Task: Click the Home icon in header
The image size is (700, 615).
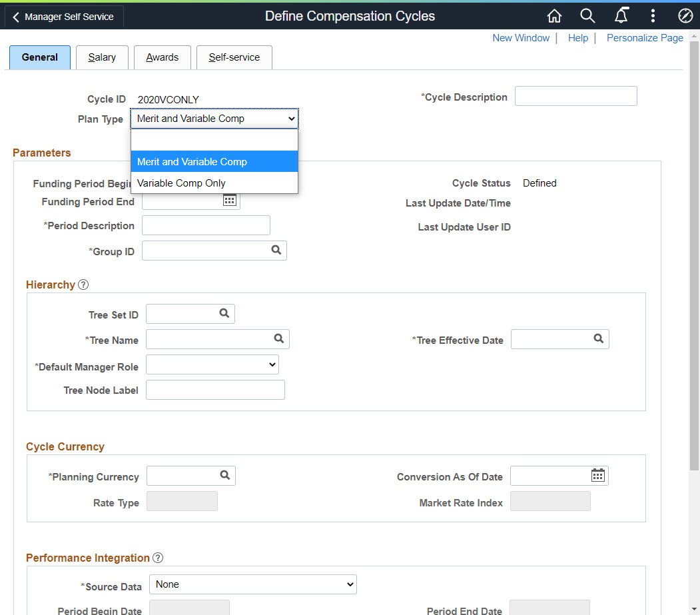Action: point(554,17)
